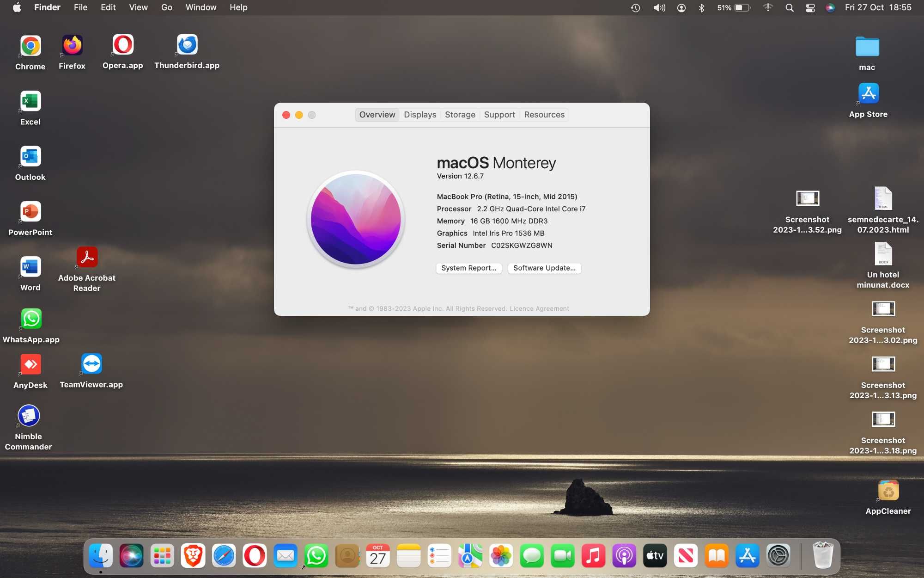Open the Trash in the Dock
The height and width of the screenshot is (578, 924).
[x=823, y=555]
